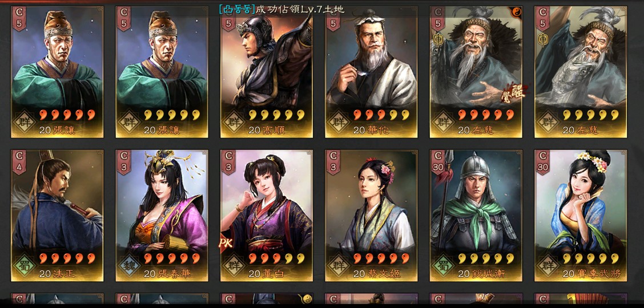This screenshot has width=644, height=308.
Task: Select the 張春華 general card
Action: pyautogui.click(x=162, y=215)
